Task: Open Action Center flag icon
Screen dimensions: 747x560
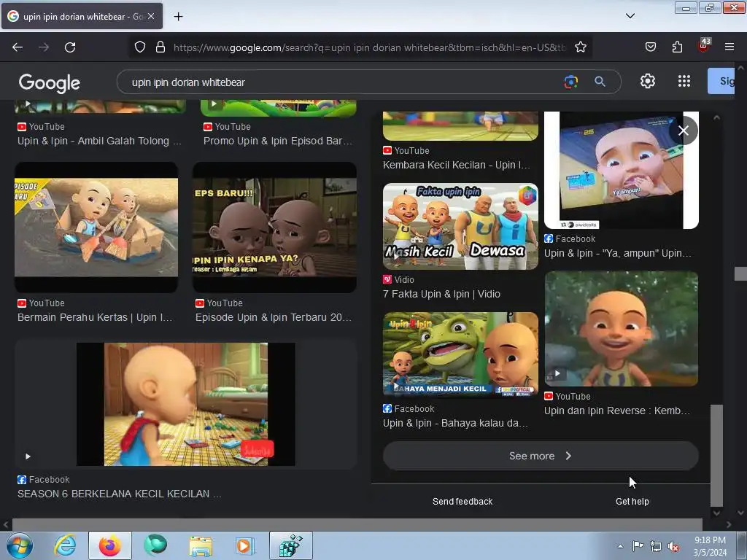Action: coord(638,546)
